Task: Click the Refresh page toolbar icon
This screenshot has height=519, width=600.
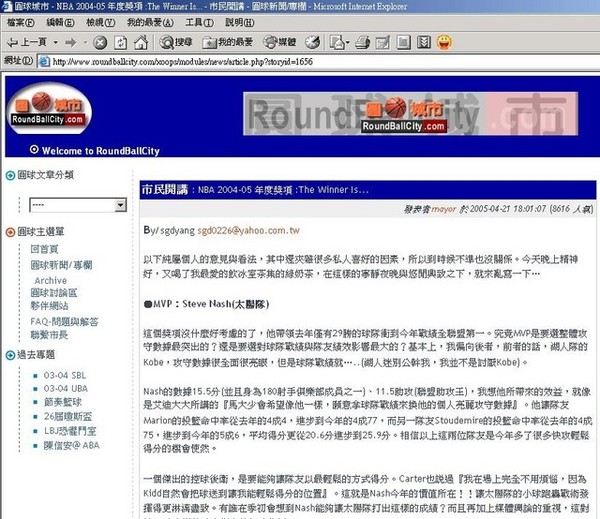Action: 121,42
